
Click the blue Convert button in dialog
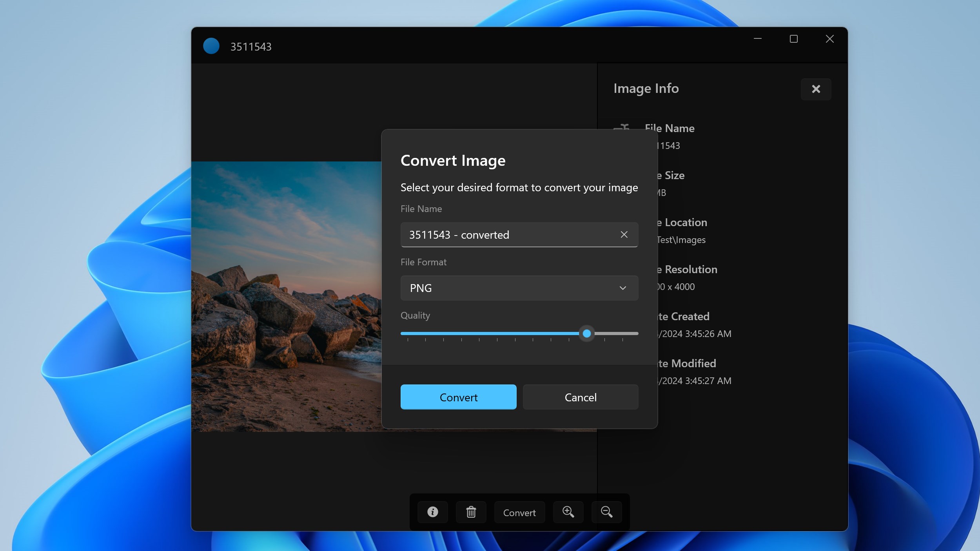[x=458, y=397]
